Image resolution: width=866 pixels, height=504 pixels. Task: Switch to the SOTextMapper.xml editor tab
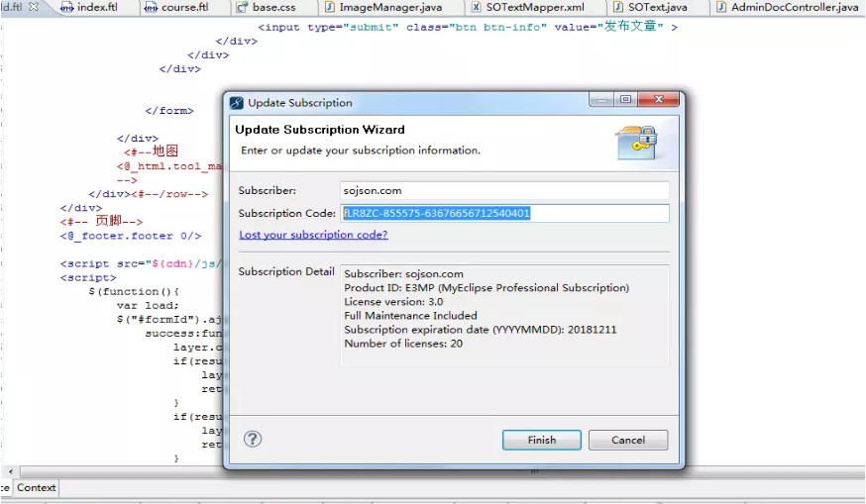pyautogui.click(x=528, y=8)
